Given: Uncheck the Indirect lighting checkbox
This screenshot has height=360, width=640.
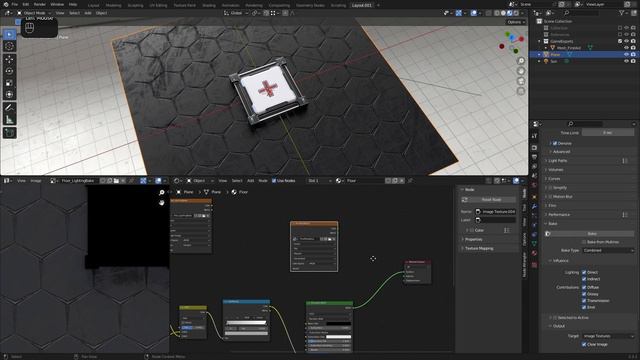Looking at the screenshot, I should click(x=584, y=279).
